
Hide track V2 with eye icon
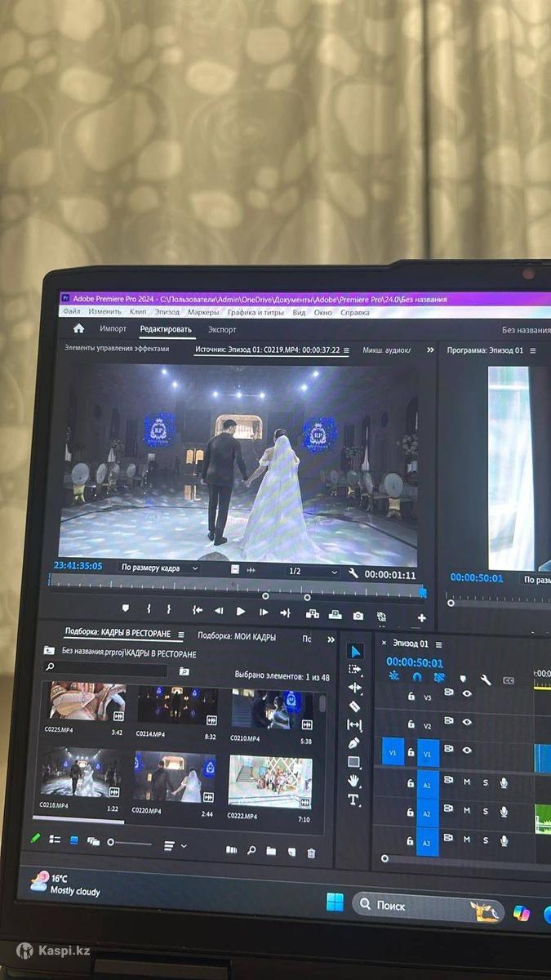tap(467, 722)
